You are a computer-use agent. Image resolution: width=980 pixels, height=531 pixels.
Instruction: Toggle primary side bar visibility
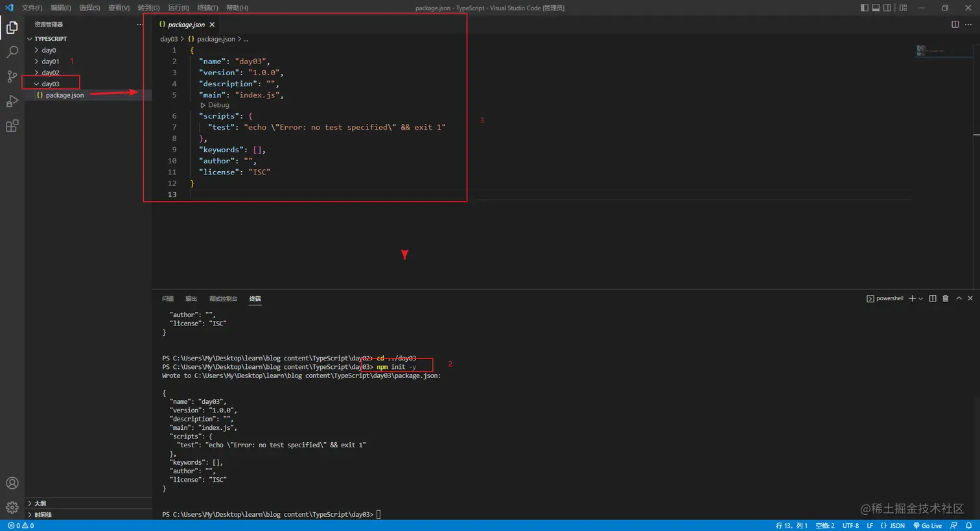click(864, 8)
